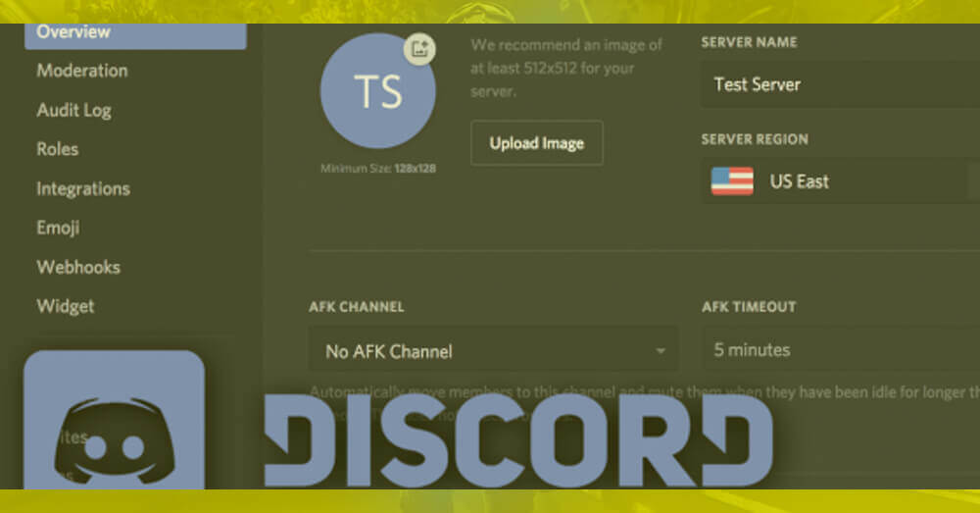
Task: Go to the Audit Log section
Action: [73, 110]
